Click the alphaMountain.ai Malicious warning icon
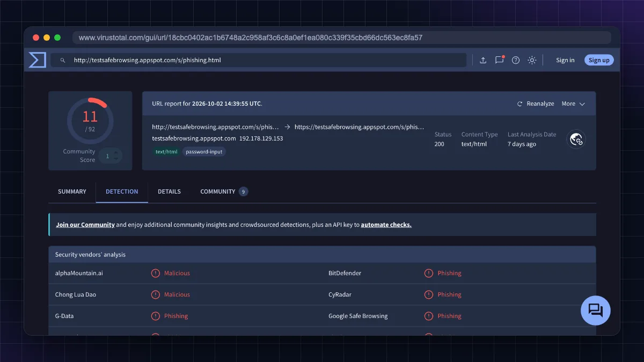 click(156, 273)
